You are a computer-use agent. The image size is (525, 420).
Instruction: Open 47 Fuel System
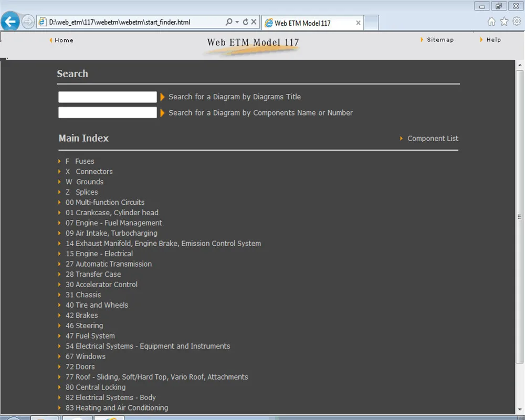[x=90, y=336]
